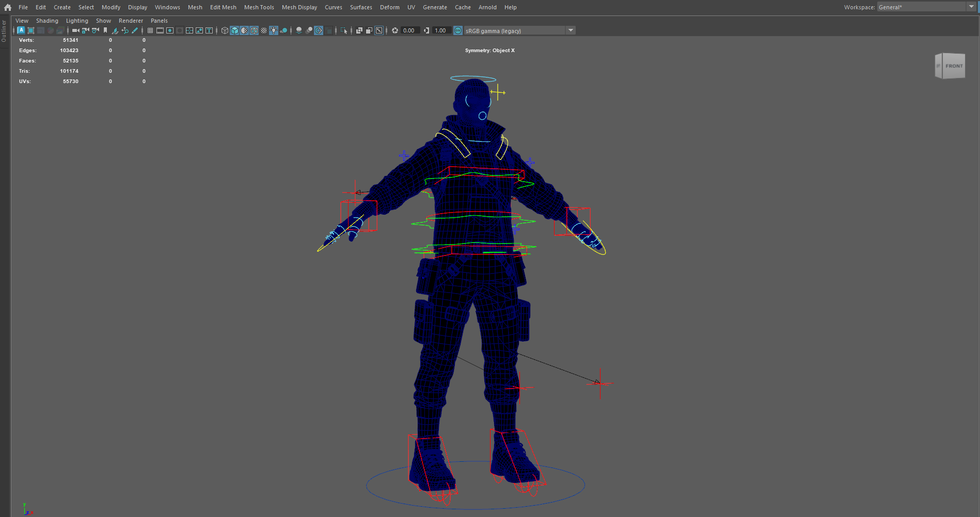Open the panel Lighting menu
This screenshot has height=517, width=980.
click(x=77, y=21)
